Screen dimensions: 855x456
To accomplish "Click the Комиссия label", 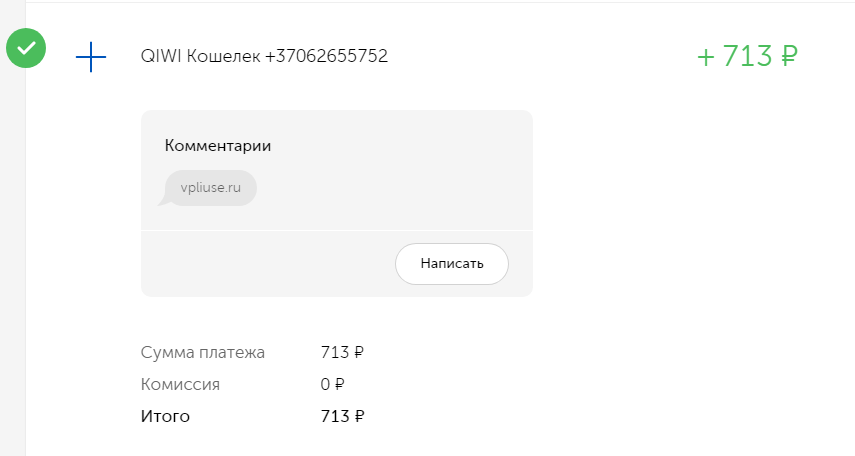I will 180,385.
